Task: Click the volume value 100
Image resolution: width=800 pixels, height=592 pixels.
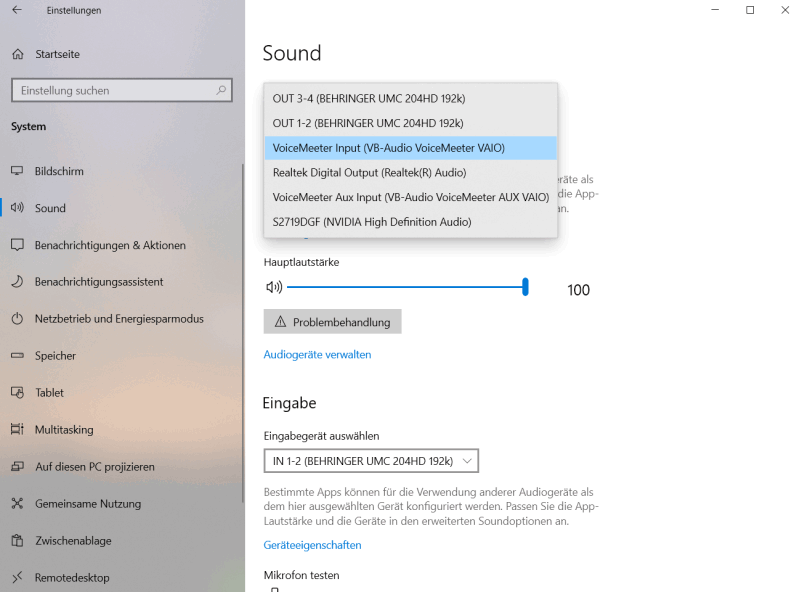Action: coord(578,290)
